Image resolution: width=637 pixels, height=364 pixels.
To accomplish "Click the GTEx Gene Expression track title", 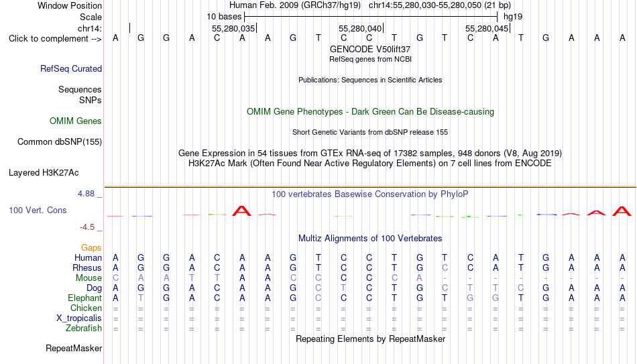I will (x=370, y=153).
